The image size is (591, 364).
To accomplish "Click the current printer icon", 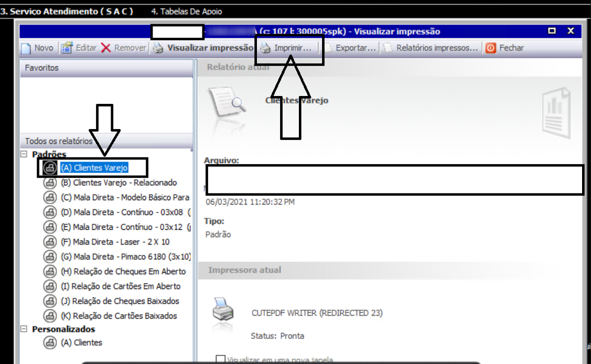I will tap(223, 309).
